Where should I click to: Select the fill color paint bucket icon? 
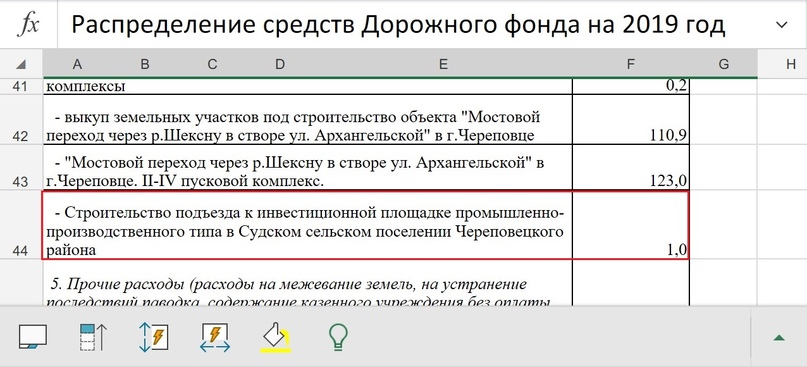click(x=275, y=337)
